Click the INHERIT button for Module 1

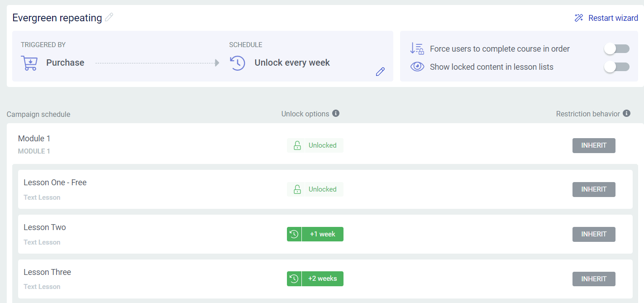(594, 145)
